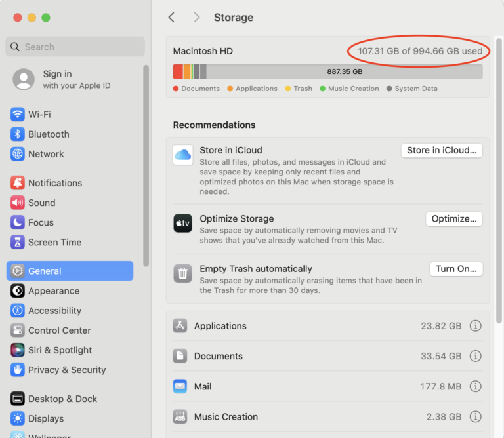Select Screen Time hourglass icon
This screenshot has height=438, width=504.
click(18, 242)
